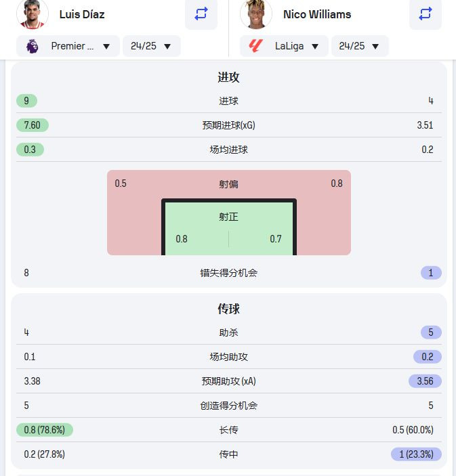Screen dimensions: 456x476
Task: Click the Nico Williams player name
Action: (317, 14)
